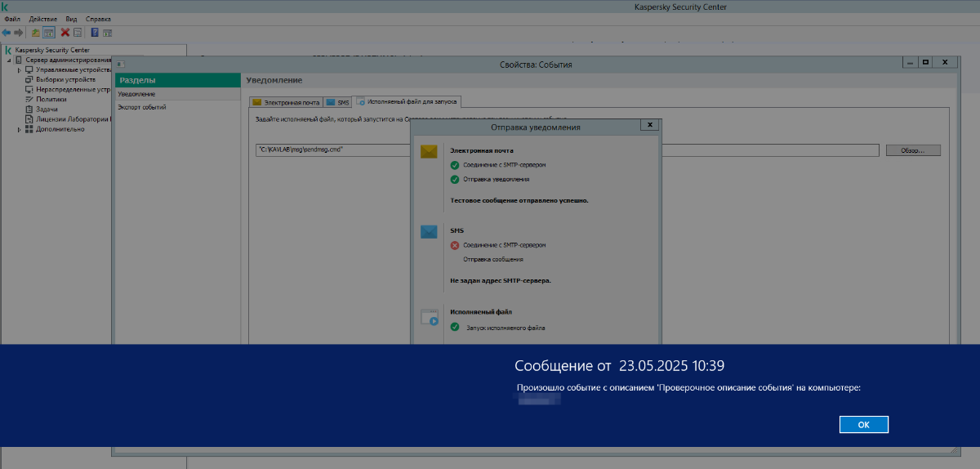
Task: Click the blue help question-mark icon
Action: click(95, 32)
